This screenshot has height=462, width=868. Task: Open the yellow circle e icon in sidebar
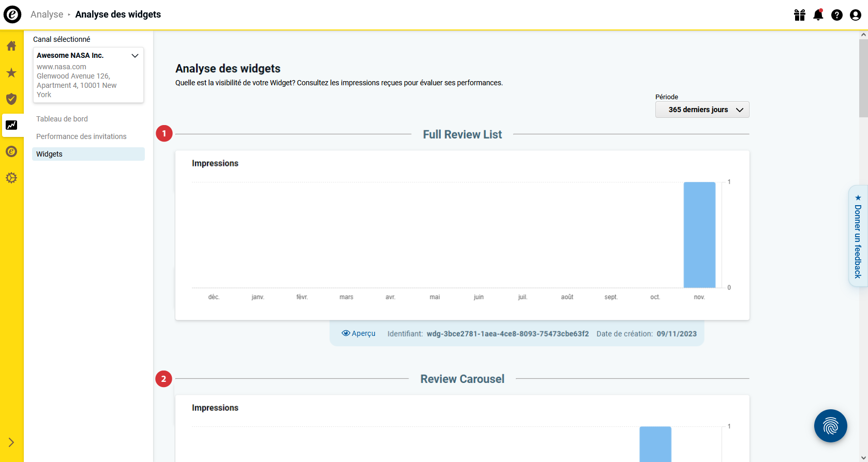point(11,151)
